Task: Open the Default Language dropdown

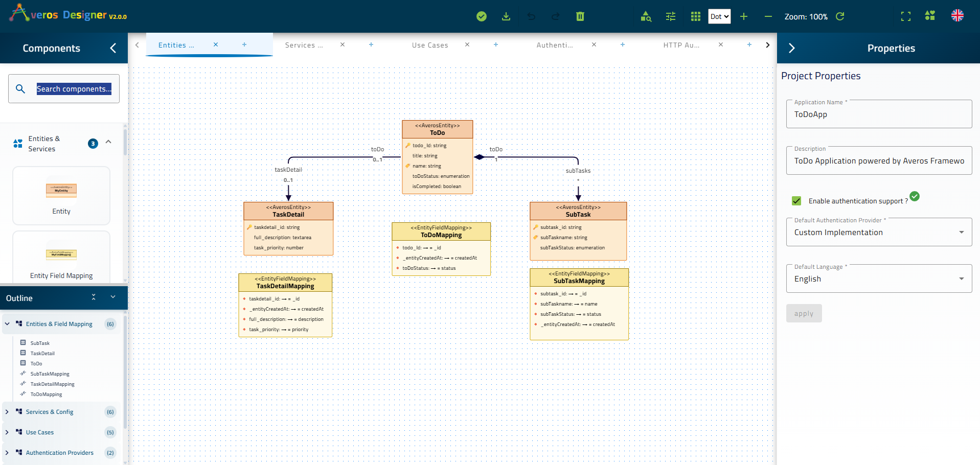Action: click(x=879, y=279)
